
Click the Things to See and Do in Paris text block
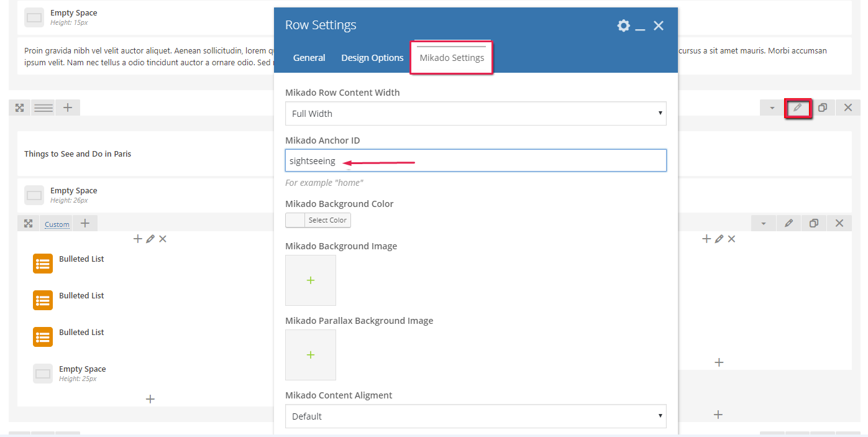78,154
